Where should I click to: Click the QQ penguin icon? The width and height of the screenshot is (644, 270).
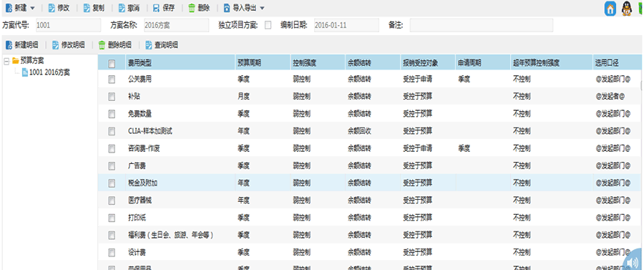626,9
